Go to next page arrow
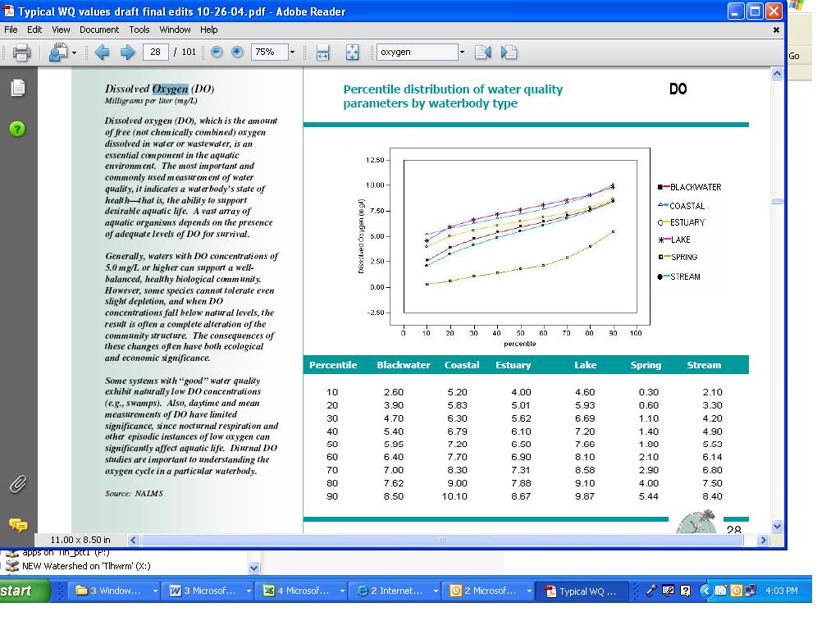This screenshot has height=630, width=840. [x=127, y=52]
